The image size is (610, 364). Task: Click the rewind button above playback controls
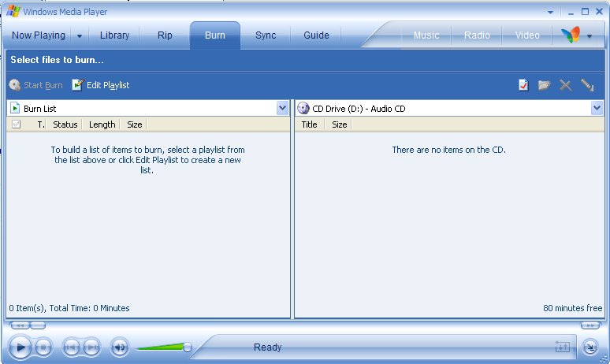point(20,325)
